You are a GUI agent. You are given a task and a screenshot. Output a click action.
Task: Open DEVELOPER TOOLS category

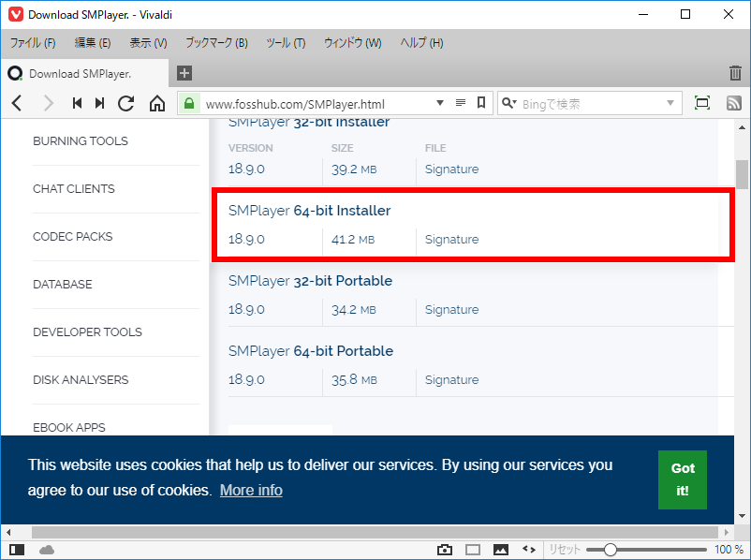coord(88,332)
